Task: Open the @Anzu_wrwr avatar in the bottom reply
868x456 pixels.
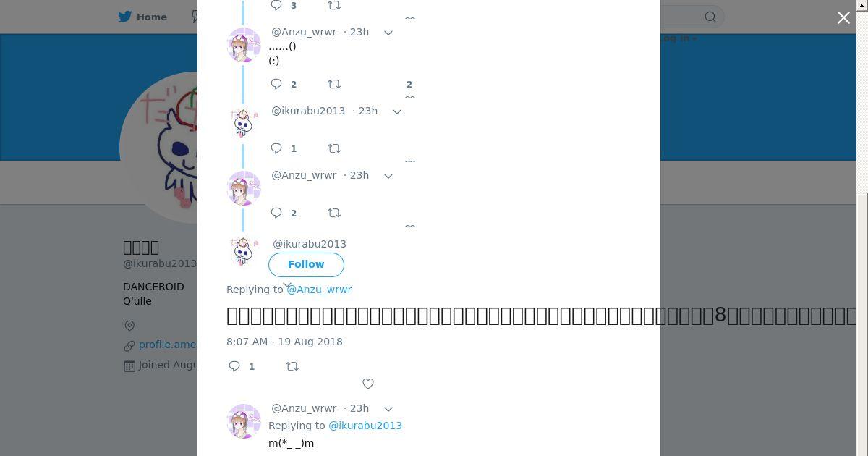Action: (x=244, y=421)
